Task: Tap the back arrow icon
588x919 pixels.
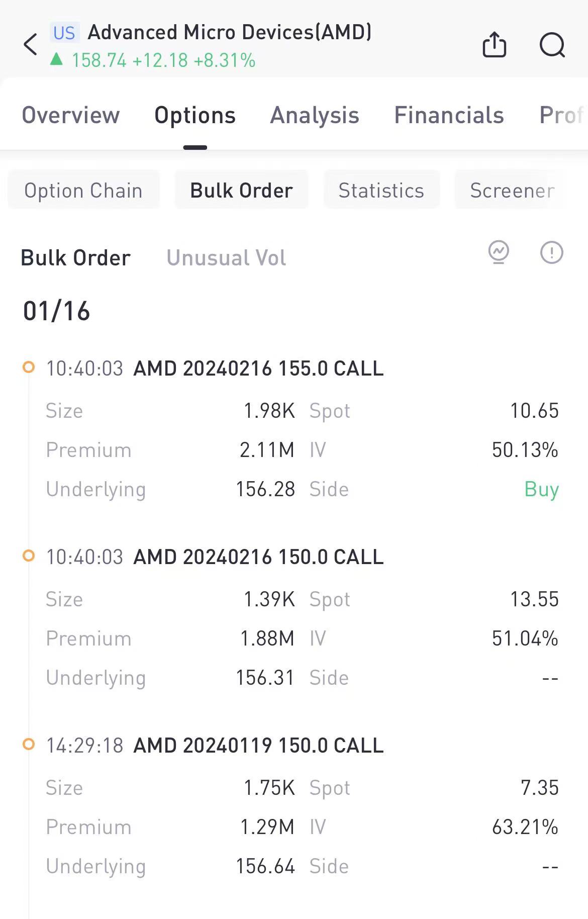Action: pyautogui.click(x=31, y=44)
